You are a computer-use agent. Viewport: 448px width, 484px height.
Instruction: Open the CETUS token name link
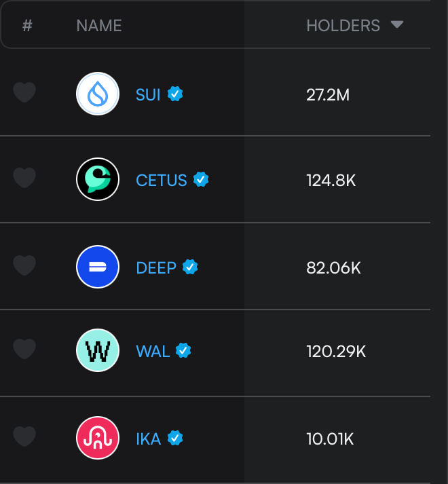162,181
